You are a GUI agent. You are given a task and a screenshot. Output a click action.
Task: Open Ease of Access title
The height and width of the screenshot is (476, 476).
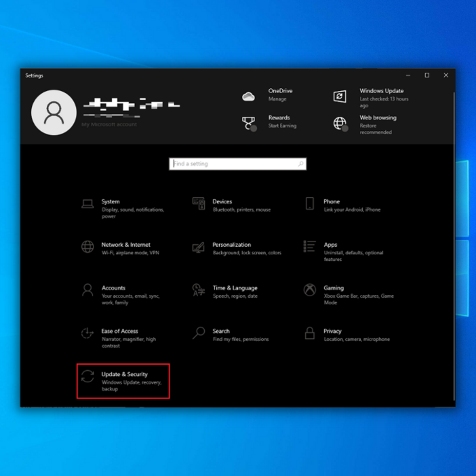click(x=120, y=331)
